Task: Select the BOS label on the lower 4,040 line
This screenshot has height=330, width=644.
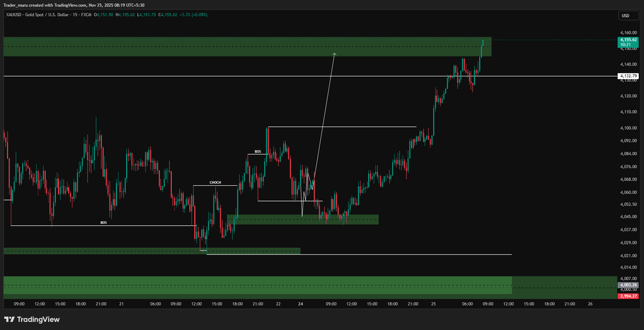Action: coord(103,222)
